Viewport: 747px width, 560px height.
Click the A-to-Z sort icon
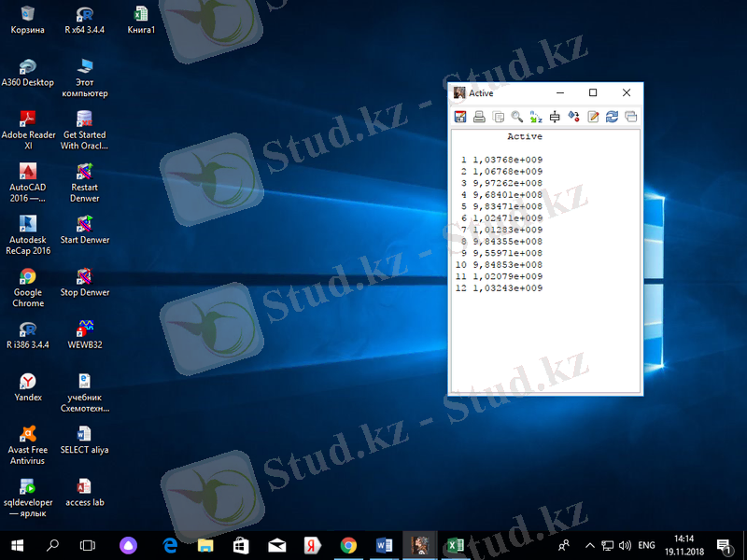pos(536,117)
